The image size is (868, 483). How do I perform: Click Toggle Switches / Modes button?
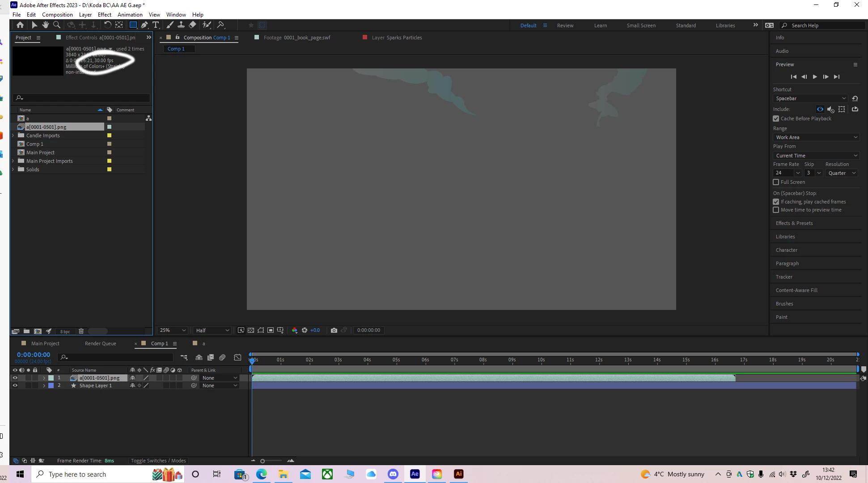[x=158, y=461]
